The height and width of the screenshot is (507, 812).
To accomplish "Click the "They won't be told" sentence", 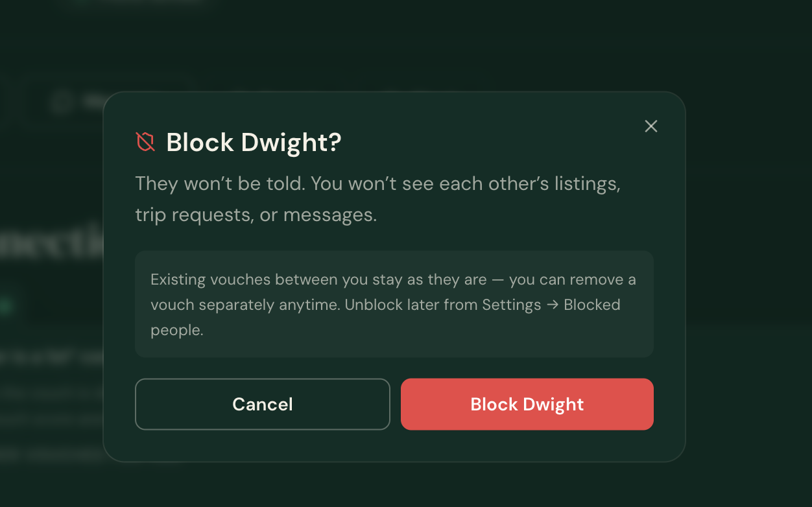I will (x=220, y=183).
